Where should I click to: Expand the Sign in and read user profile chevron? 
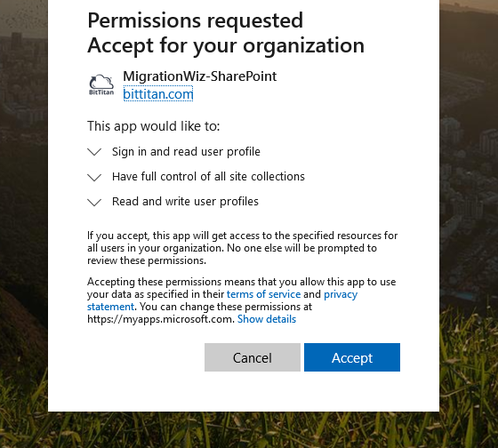(94, 152)
